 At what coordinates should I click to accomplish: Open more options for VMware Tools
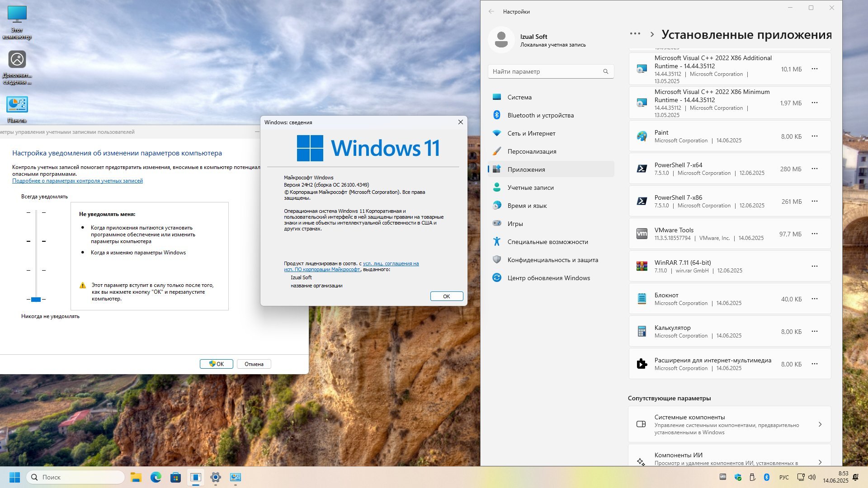click(815, 234)
